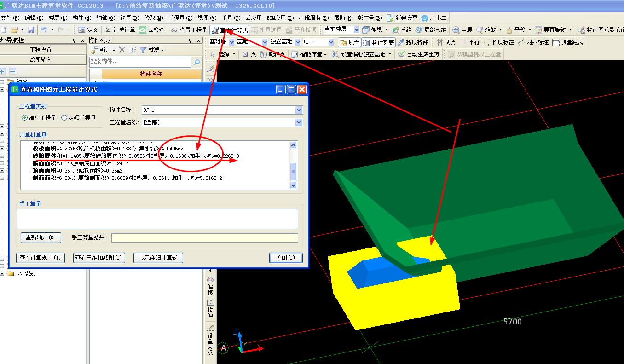This screenshot has height=364, width=624.
Task: Open the 基础层 floor dropdown
Action: pyautogui.click(x=231, y=42)
